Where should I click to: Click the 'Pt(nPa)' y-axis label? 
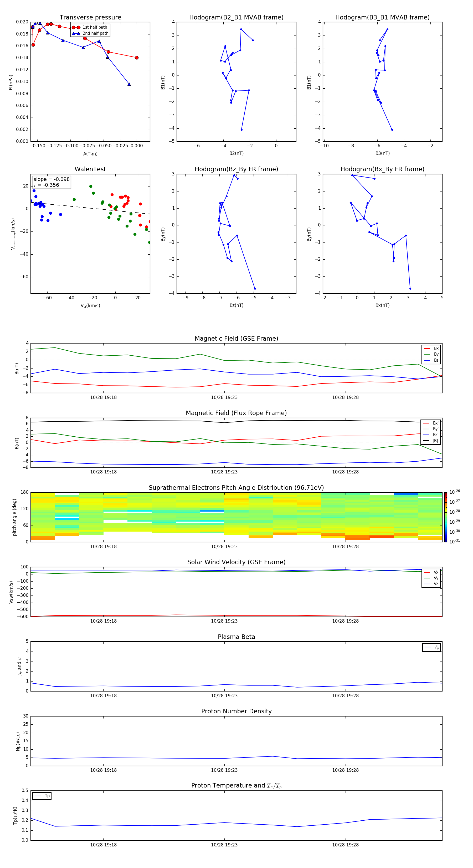(11, 82)
